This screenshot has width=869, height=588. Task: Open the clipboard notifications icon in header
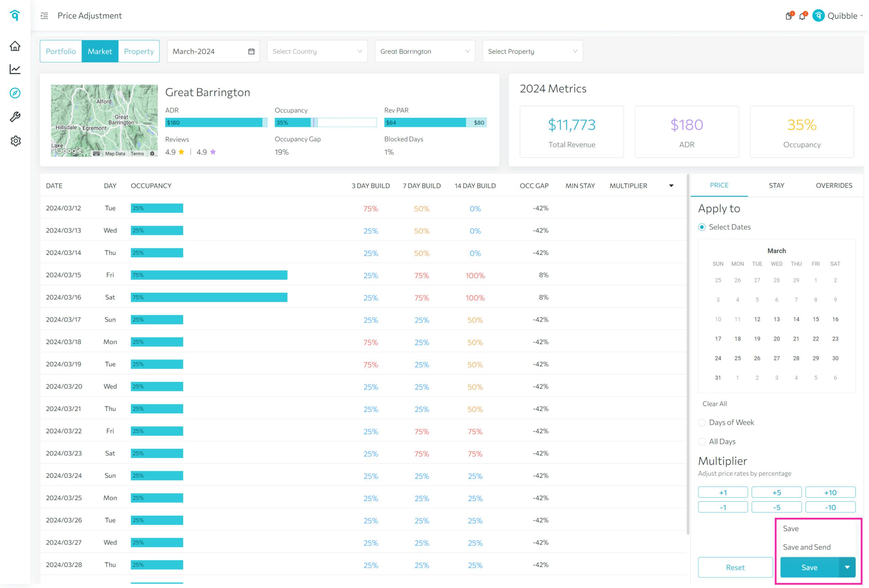coord(789,16)
